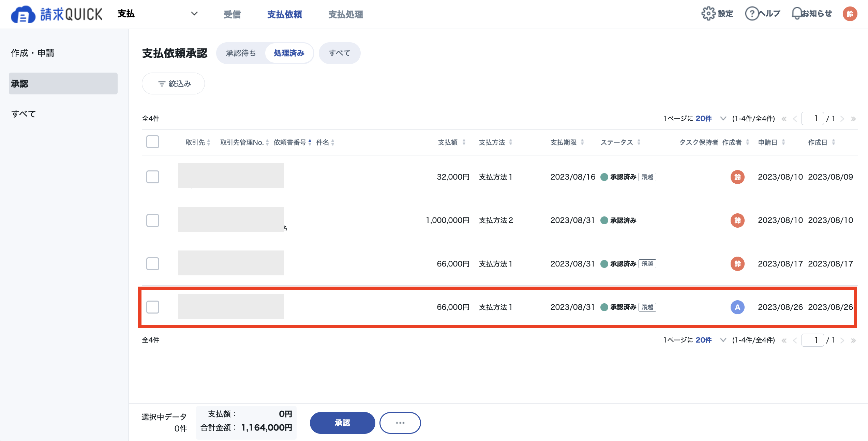The width and height of the screenshot is (868, 441).
Task: Sort by 作成日 column
Action: [834, 142]
